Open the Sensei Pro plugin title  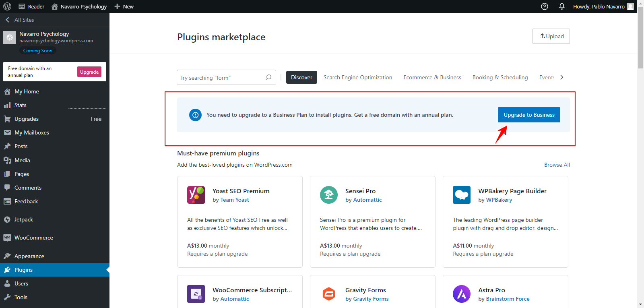tap(360, 191)
